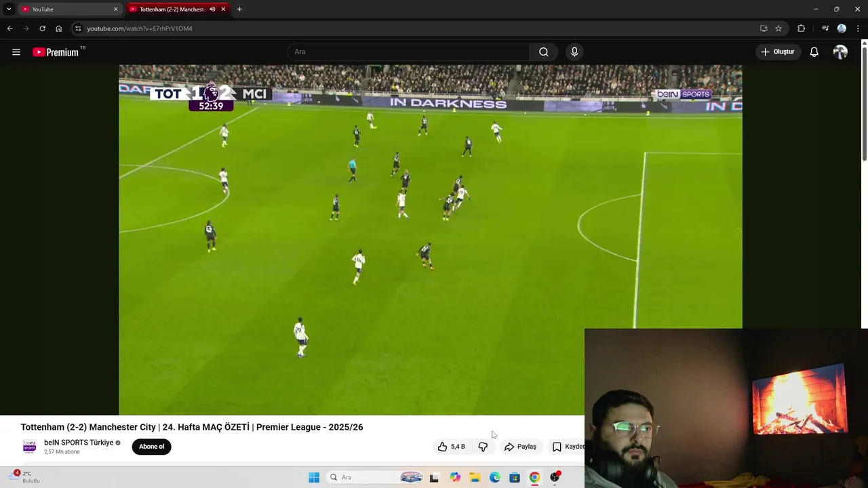
Task: Open Chrome media controls icon
Action: coord(825,28)
